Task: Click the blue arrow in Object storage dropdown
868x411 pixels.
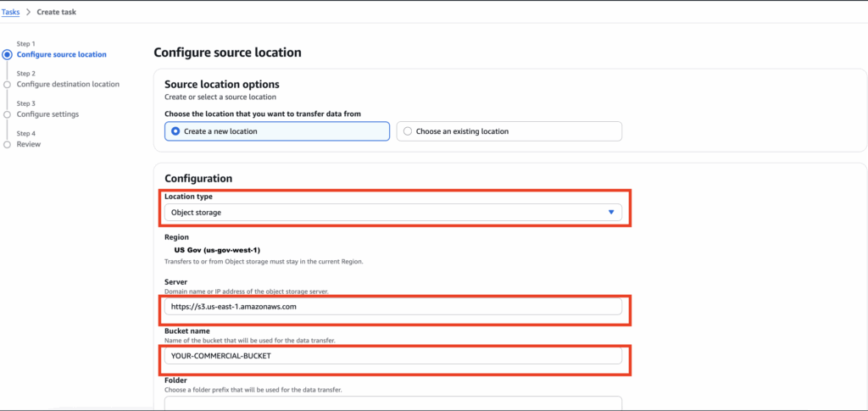Action: (x=611, y=213)
